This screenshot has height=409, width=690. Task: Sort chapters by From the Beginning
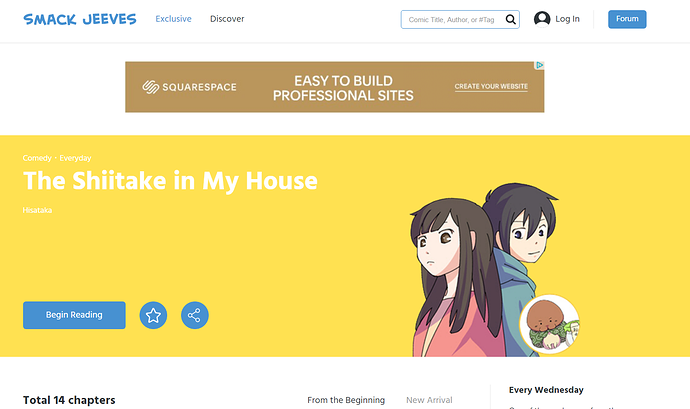click(x=346, y=400)
